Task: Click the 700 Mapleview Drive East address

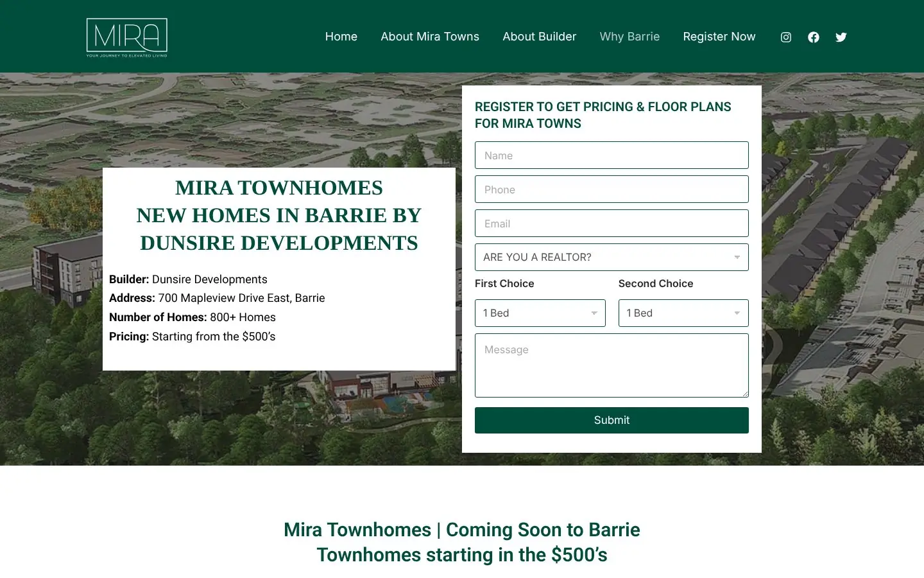Action: (241, 298)
